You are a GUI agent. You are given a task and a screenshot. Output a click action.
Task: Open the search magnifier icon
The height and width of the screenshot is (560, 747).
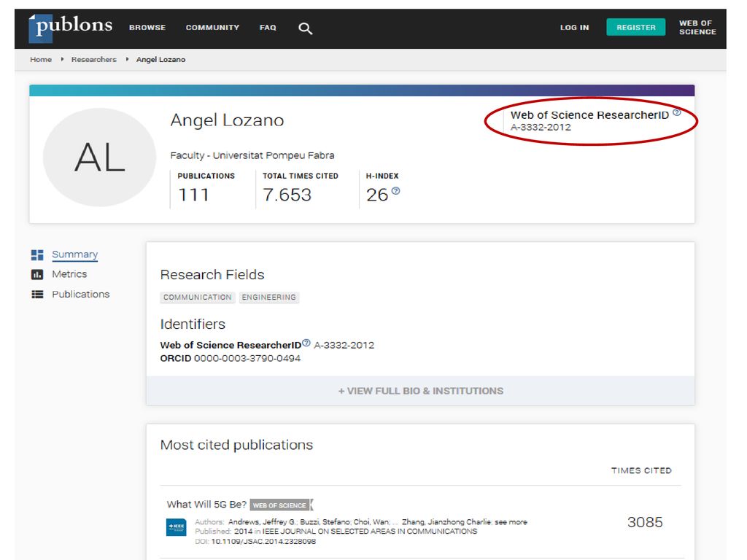click(x=306, y=28)
